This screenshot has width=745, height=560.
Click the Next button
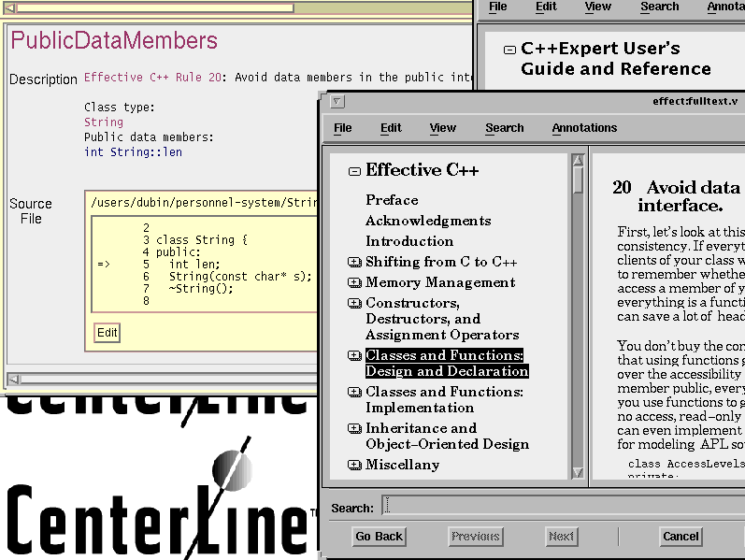(561, 537)
